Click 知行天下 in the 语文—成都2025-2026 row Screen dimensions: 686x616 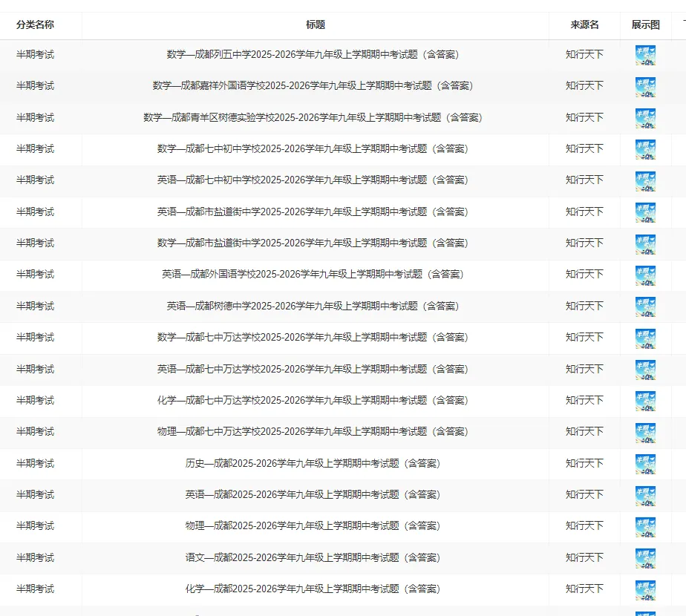[x=584, y=557]
